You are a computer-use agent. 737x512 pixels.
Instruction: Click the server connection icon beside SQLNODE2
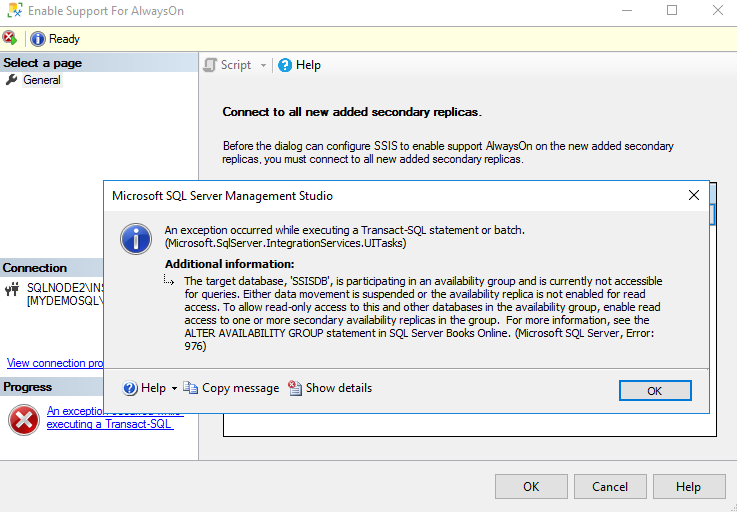point(12,290)
